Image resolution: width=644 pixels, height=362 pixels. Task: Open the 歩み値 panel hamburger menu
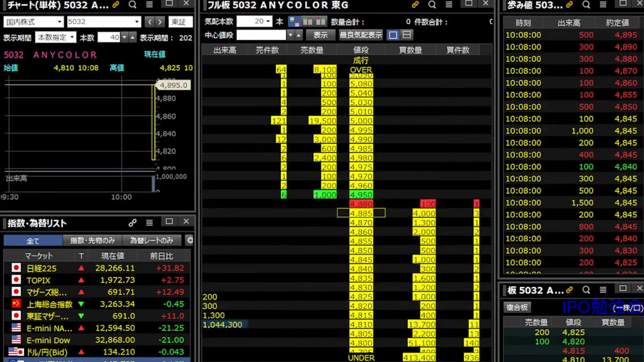[603, 5]
